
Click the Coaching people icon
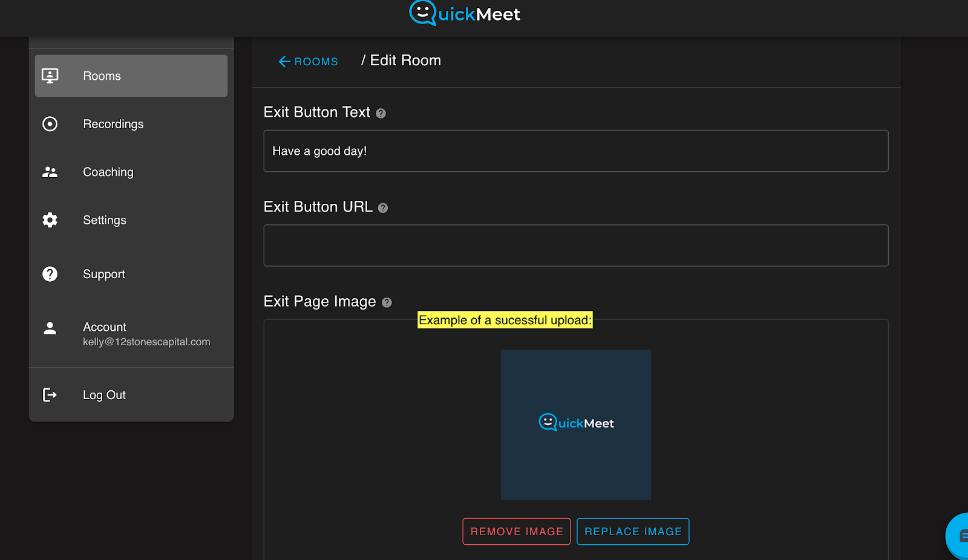pyautogui.click(x=50, y=172)
